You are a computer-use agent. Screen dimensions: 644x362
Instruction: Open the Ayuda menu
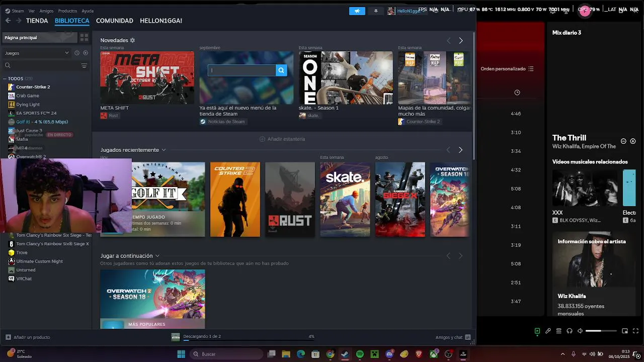click(88, 11)
